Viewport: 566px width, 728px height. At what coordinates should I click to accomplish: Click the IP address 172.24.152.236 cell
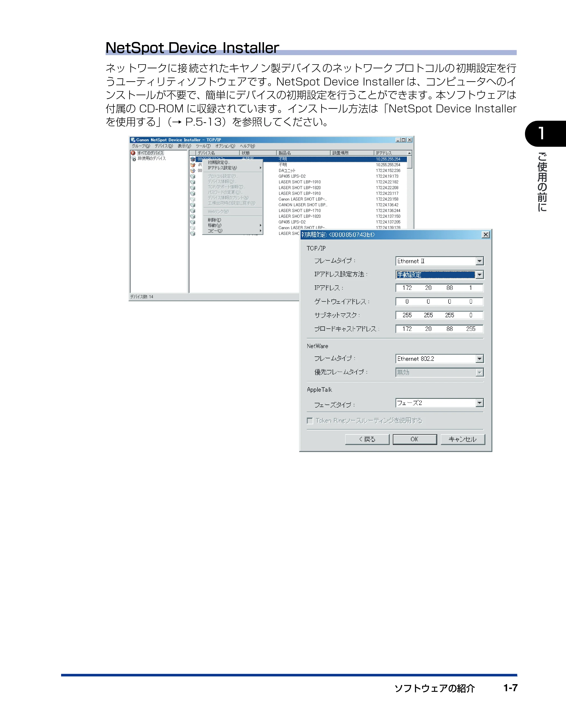click(388, 170)
